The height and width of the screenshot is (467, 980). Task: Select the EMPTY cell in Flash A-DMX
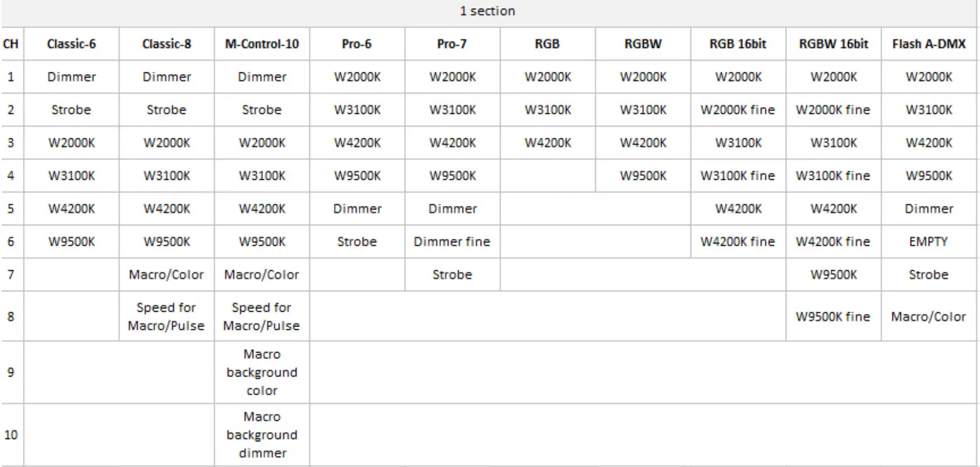tap(929, 242)
